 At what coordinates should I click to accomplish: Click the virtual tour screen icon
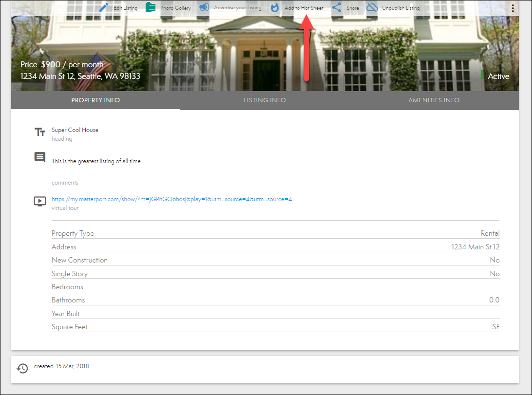point(40,201)
